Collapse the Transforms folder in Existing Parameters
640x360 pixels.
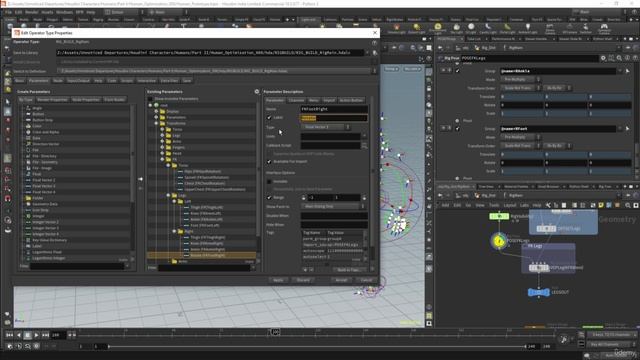(156, 123)
